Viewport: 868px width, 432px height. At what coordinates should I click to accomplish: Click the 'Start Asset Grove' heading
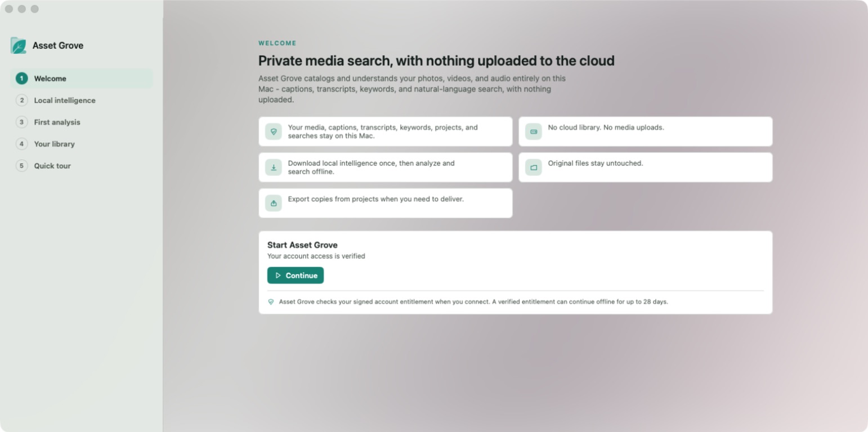click(x=302, y=245)
